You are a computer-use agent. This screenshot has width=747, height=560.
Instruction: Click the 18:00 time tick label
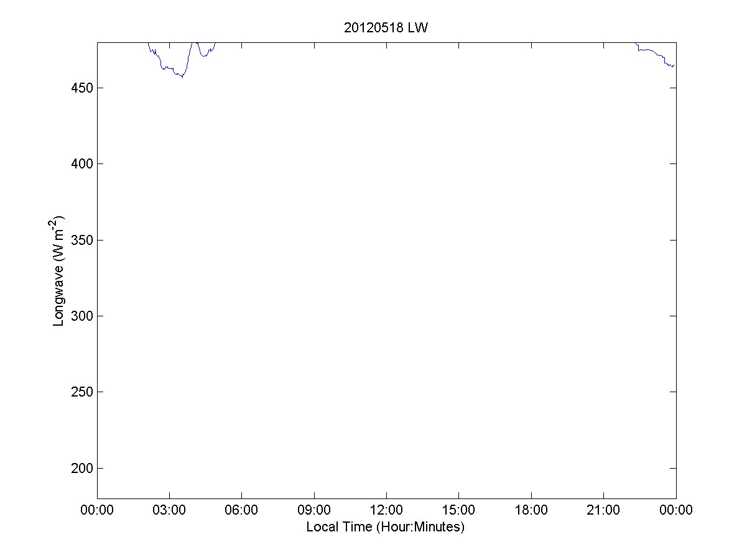531,510
